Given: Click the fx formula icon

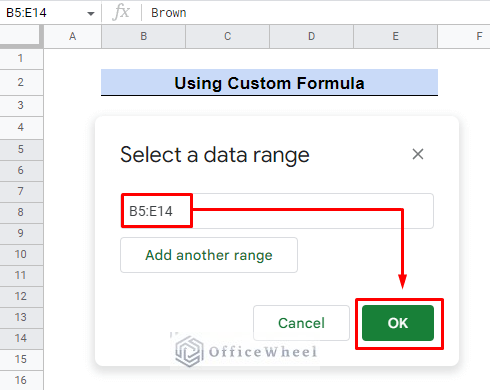Looking at the screenshot, I should 121,12.
